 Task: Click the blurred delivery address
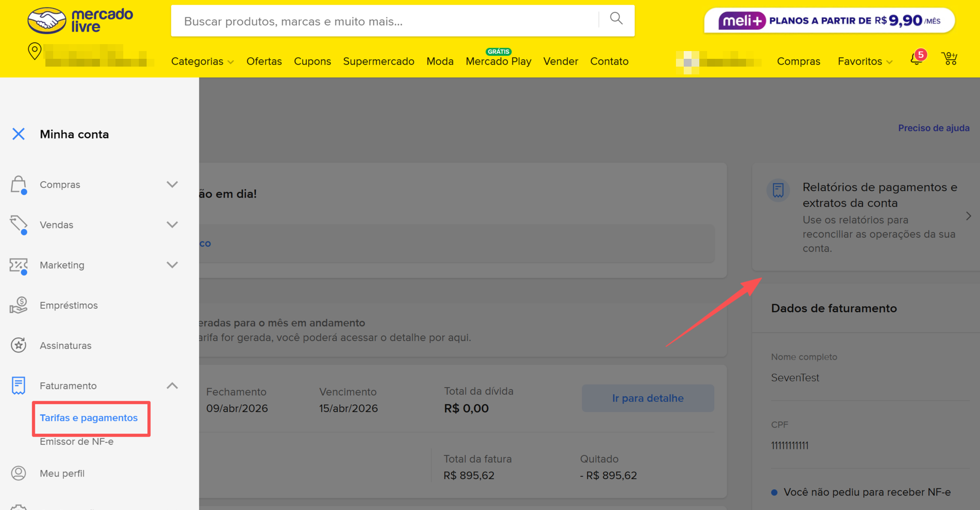[99, 55]
